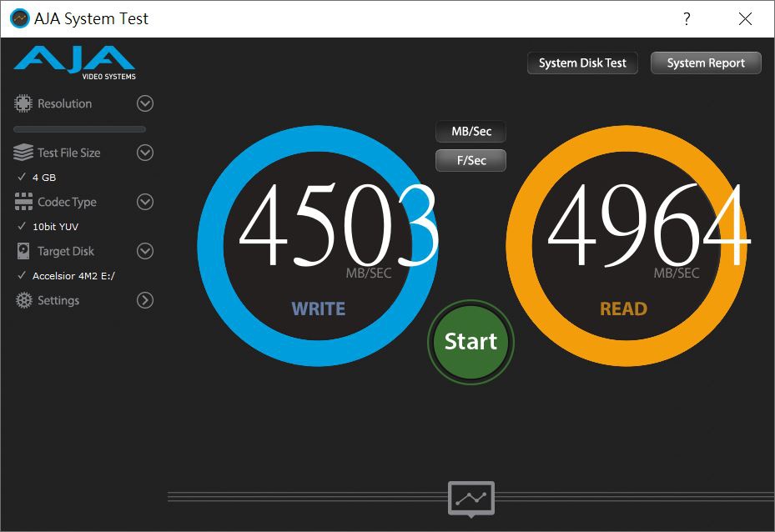Click the progress bar under Resolution
This screenshot has height=532, width=775.
click(x=79, y=129)
